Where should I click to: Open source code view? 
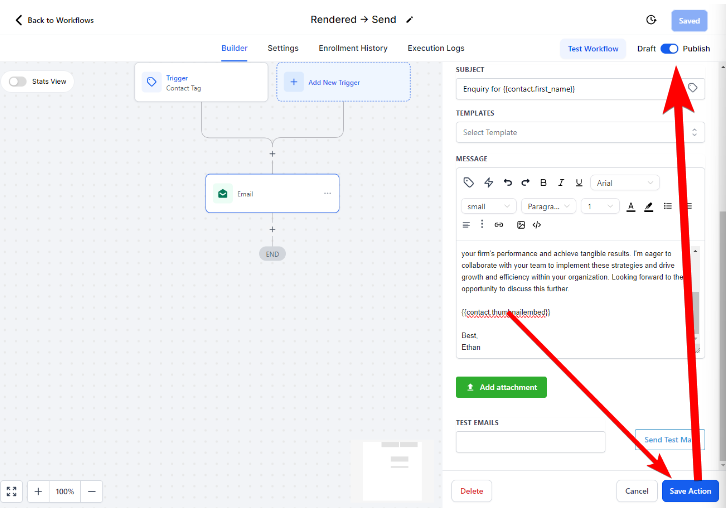click(537, 225)
